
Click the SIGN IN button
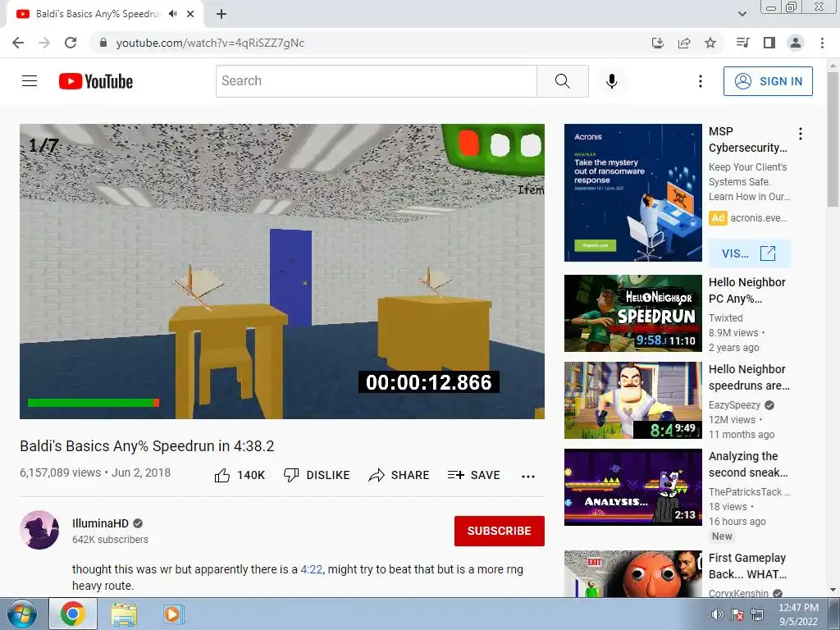(x=768, y=81)
